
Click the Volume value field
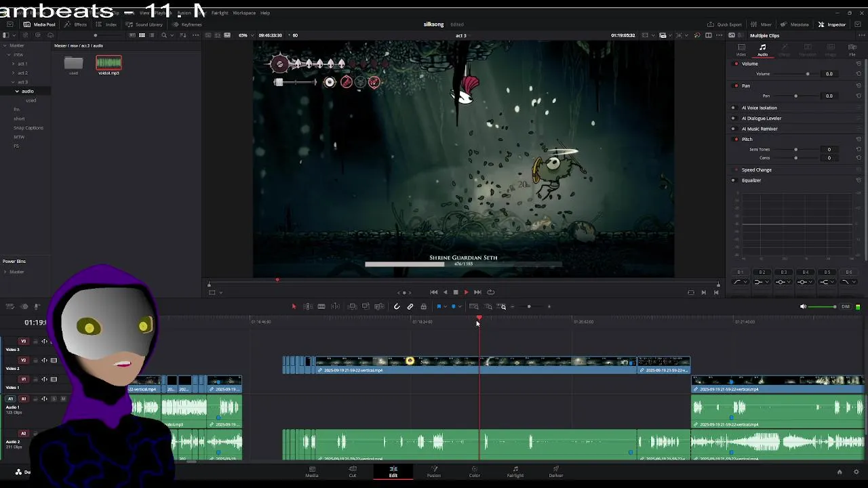pos(829,74)
